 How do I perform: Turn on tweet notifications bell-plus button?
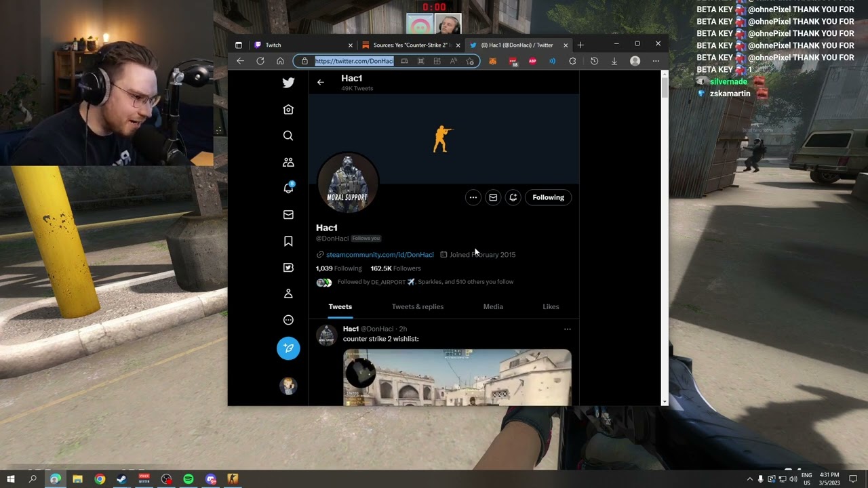tap(513, 197)
